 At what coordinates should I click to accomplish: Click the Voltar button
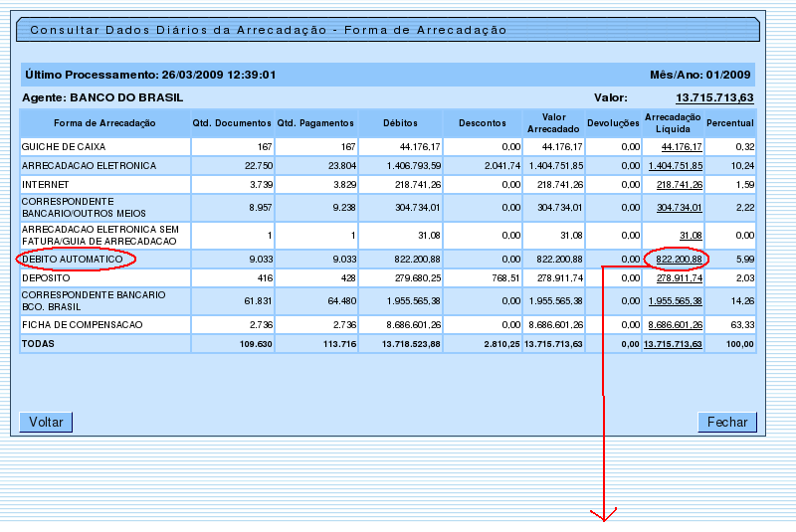[46, 423]
